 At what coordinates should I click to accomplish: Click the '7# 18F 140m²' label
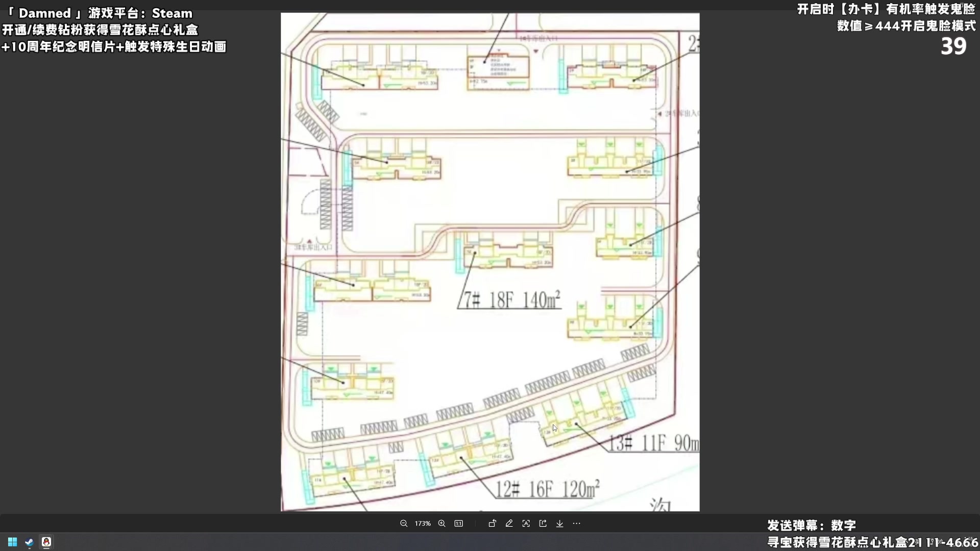[512, 300]
